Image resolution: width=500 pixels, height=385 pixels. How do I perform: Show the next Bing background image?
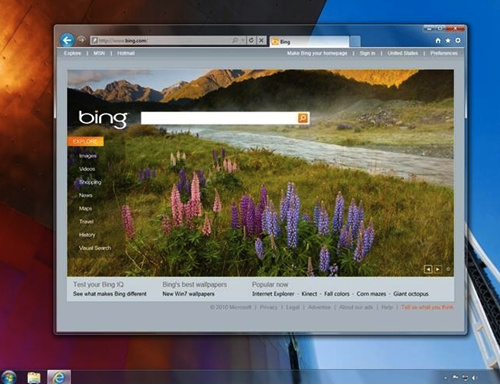(438, 269)
